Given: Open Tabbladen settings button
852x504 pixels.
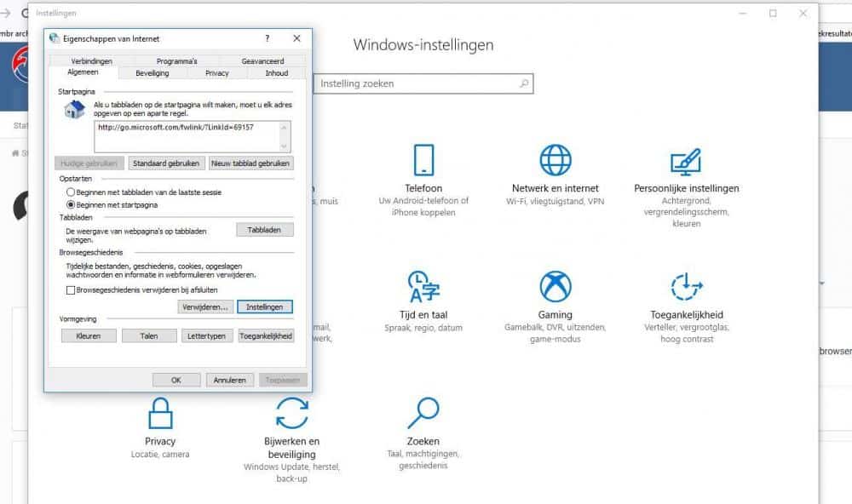Looking at the screenshot, I should coord(265,230).
